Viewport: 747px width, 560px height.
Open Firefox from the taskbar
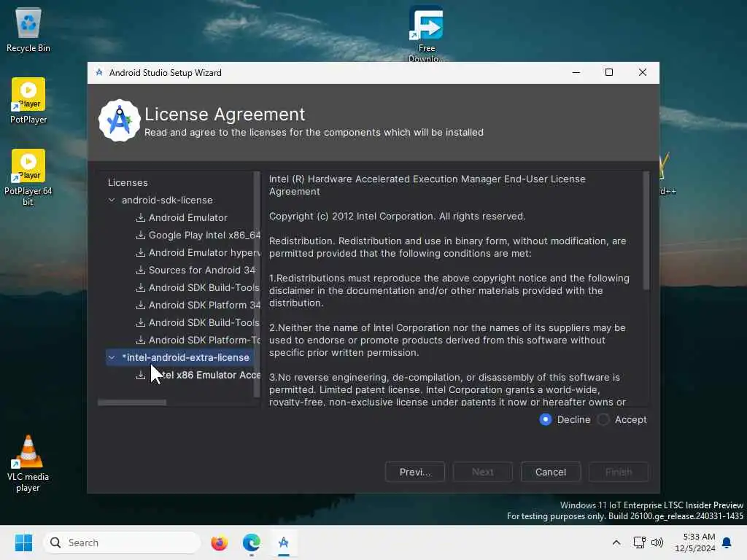[x=219, y=542]
